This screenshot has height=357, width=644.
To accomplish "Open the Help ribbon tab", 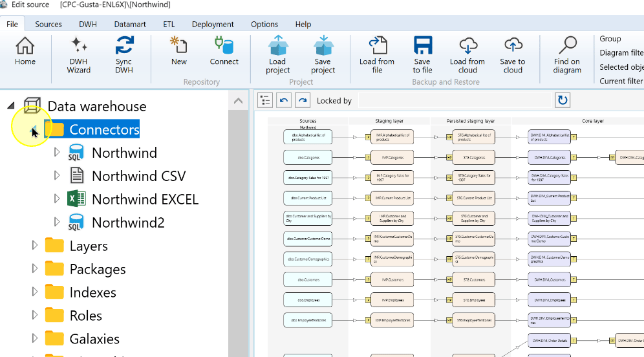I will point(303,24).
